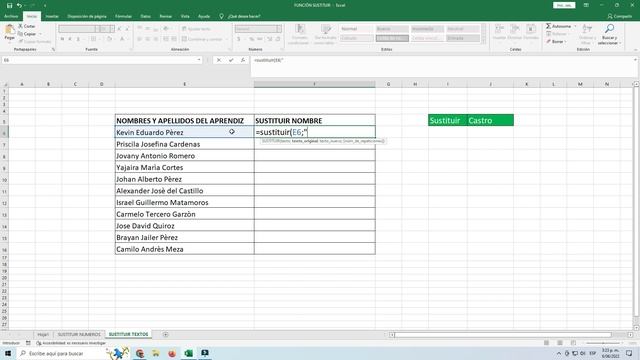This screenshot has height=360, width=640.
Task: Click the Save icon in quick access toolbar
Action: point(9,5)
